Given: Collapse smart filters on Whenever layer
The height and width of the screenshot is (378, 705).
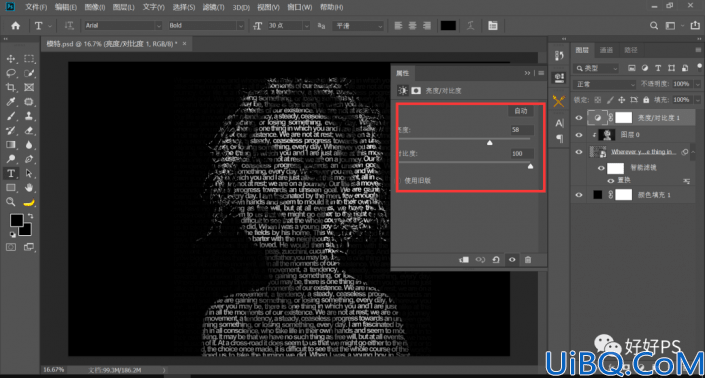Looking at the screenshot, I should click(693, 152).
